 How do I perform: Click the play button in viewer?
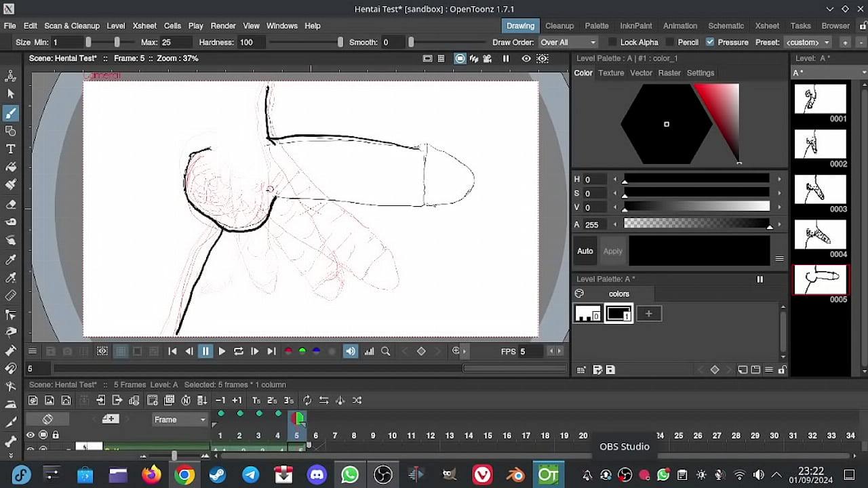click(222, 351)
